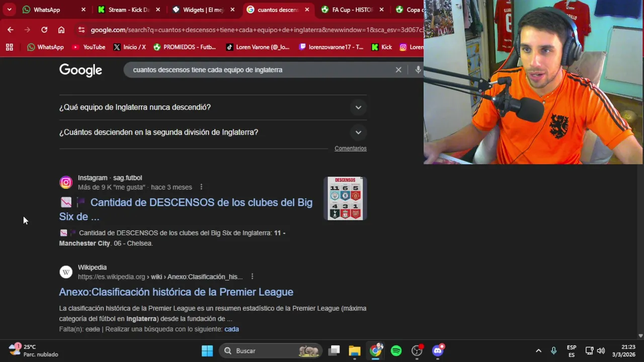Open site information icon in address bar

click(82, 30)
